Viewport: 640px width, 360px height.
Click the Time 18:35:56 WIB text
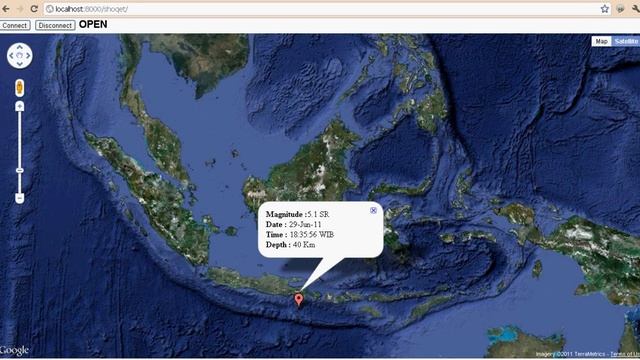[x=300, y=235]
